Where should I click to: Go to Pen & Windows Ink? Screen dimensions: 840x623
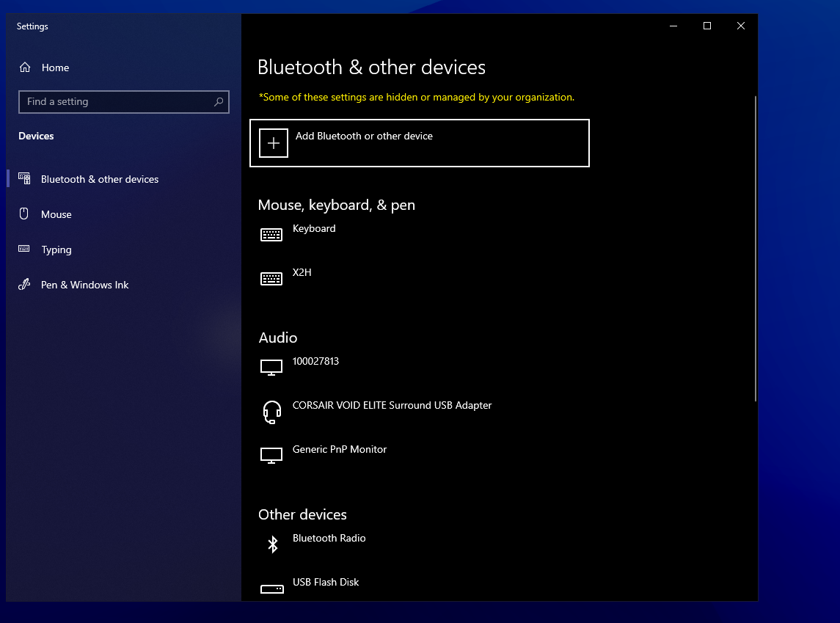[x=84, y=285]
